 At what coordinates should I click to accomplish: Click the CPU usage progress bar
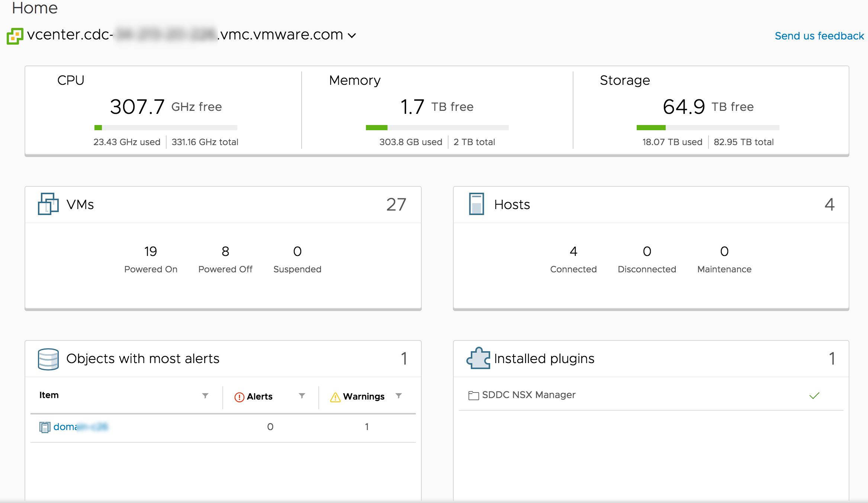166,128
